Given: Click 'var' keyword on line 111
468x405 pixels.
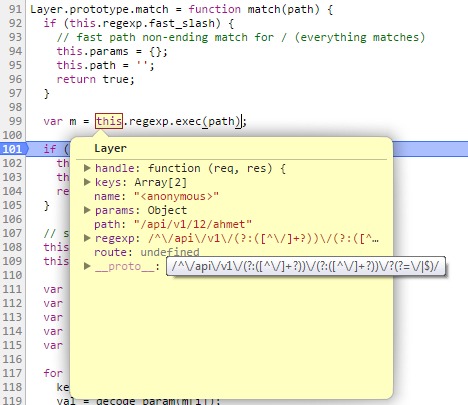Looking at the screenshot, I should [53, 289].
